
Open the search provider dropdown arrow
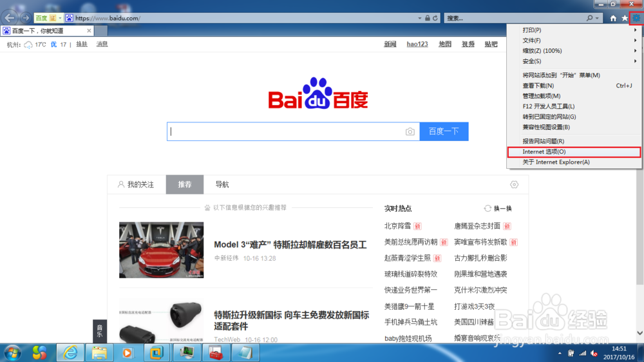click(x=597, y=18)
